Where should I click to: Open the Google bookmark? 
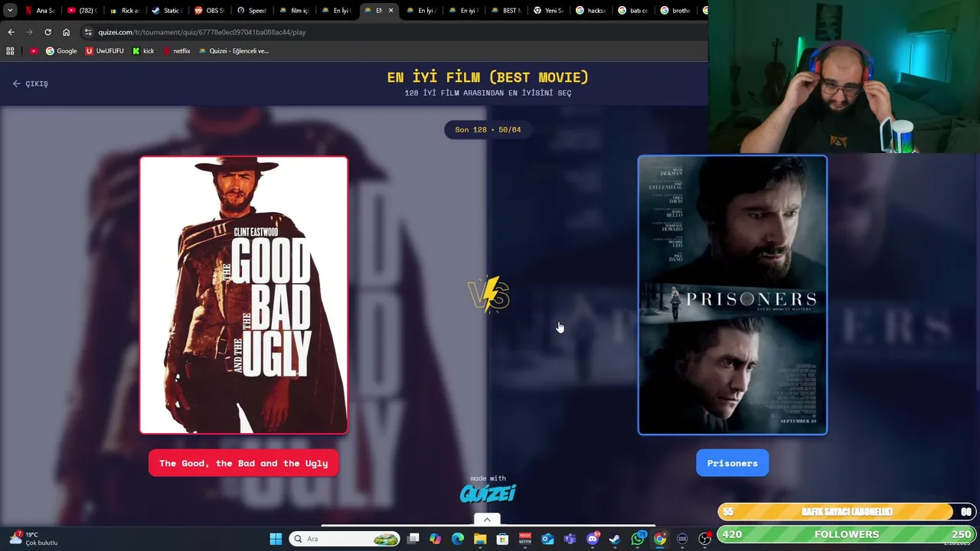61,51
